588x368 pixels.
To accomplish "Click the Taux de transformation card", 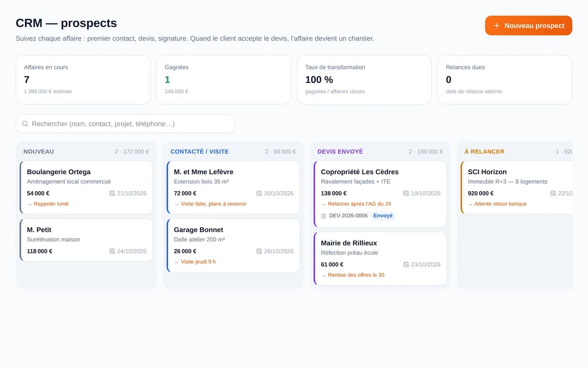I will 364,79.
